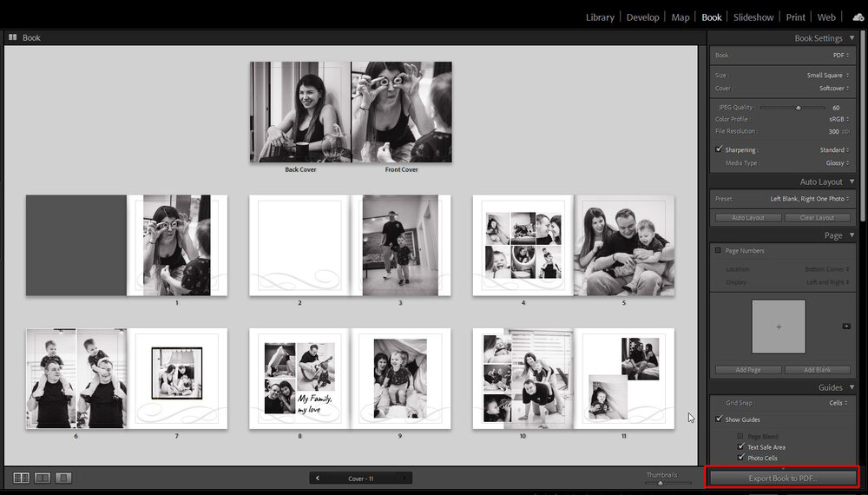Click the 'Cover - 11' page indicator
The height and width of the screenshot is (495, 868).
tap(360, 478)
